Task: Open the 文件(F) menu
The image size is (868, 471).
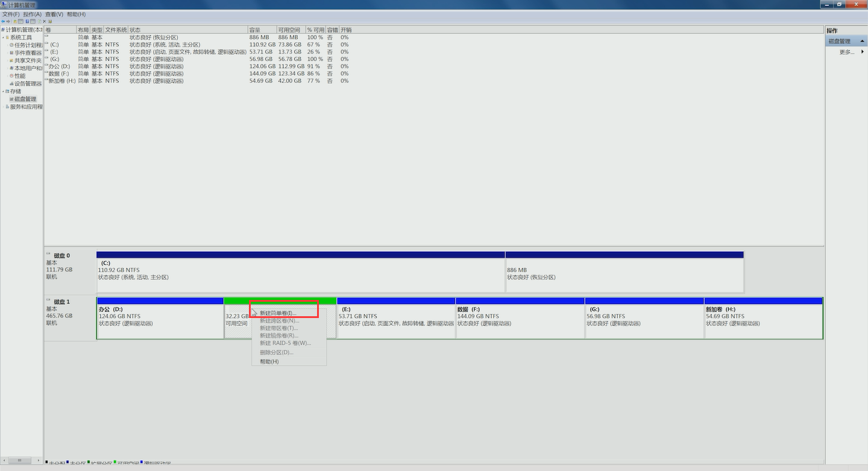Action: point(11,14)
